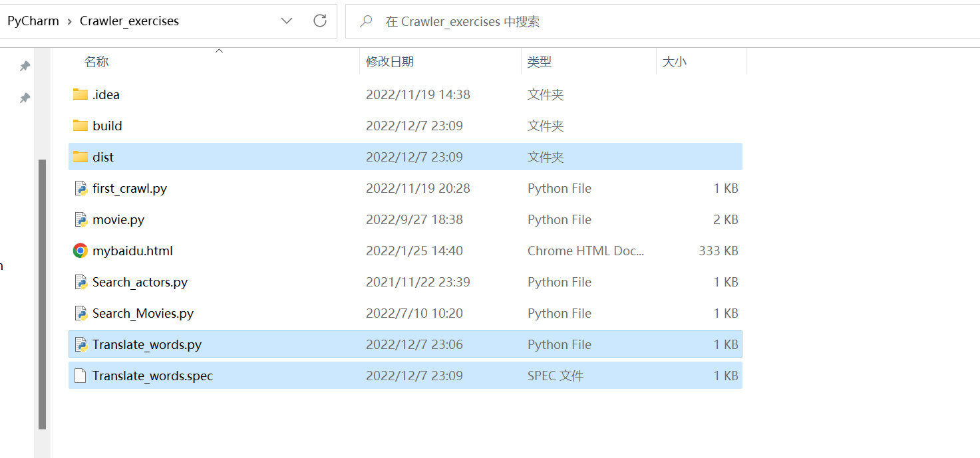Click the search magnifier icon
This screenshot has height=458, width=980.
(x=366, y=21)
